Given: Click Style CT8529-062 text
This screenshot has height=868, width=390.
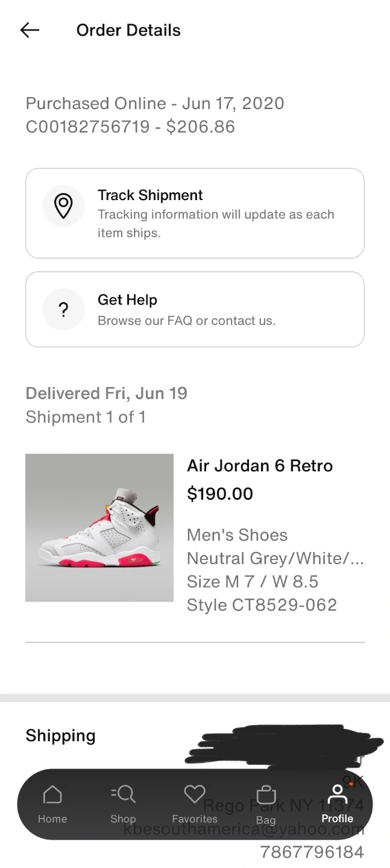Looking at the screenshot, I should pyautogui.click(x=262, y=605).
